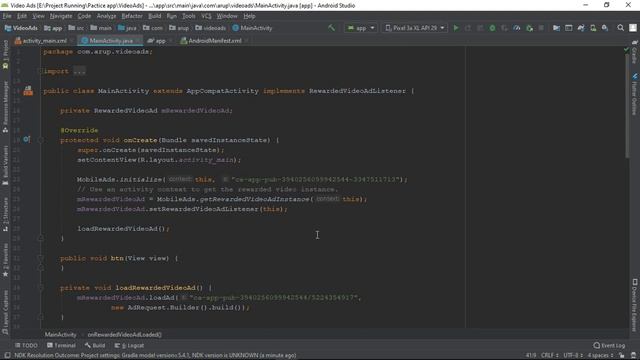640x360 pixels.
Task: Open the Layout Captures side panel
Action: coord(5,312)
